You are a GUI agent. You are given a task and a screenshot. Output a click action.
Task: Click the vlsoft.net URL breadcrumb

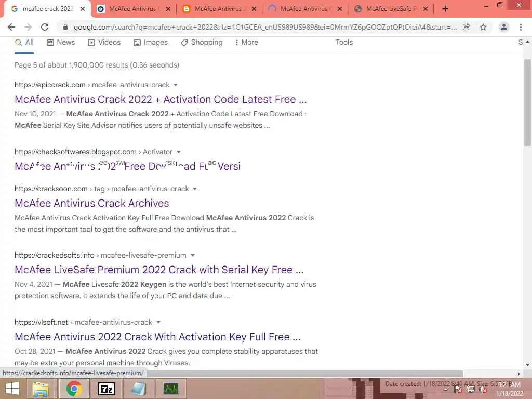tap(83, 322)
